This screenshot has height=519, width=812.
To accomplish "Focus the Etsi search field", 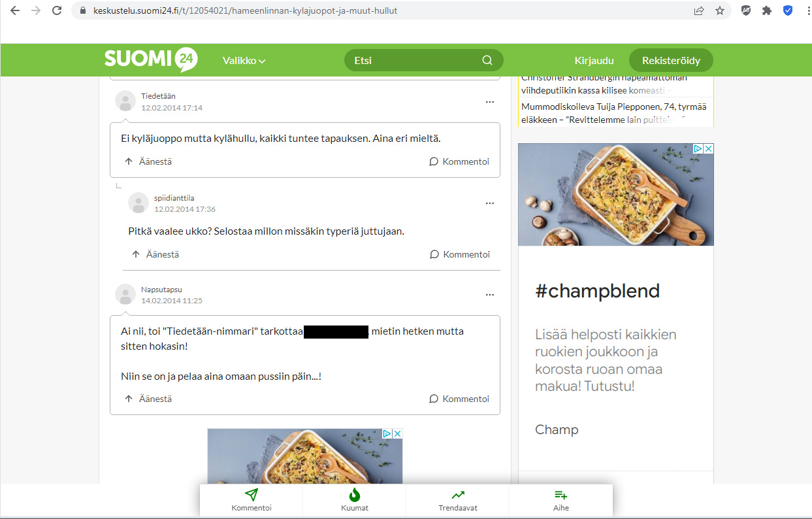I will tap(424, 60).
